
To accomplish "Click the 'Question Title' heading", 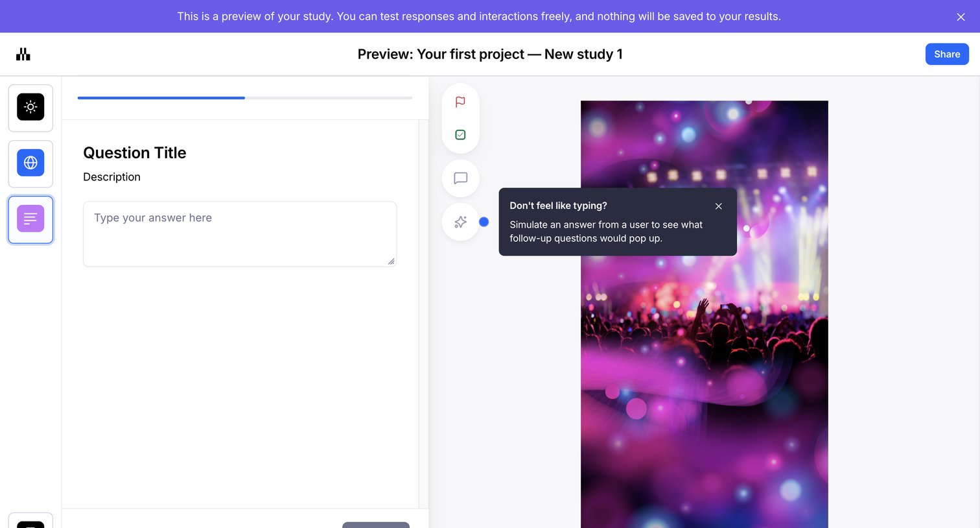I will point(135,152).
